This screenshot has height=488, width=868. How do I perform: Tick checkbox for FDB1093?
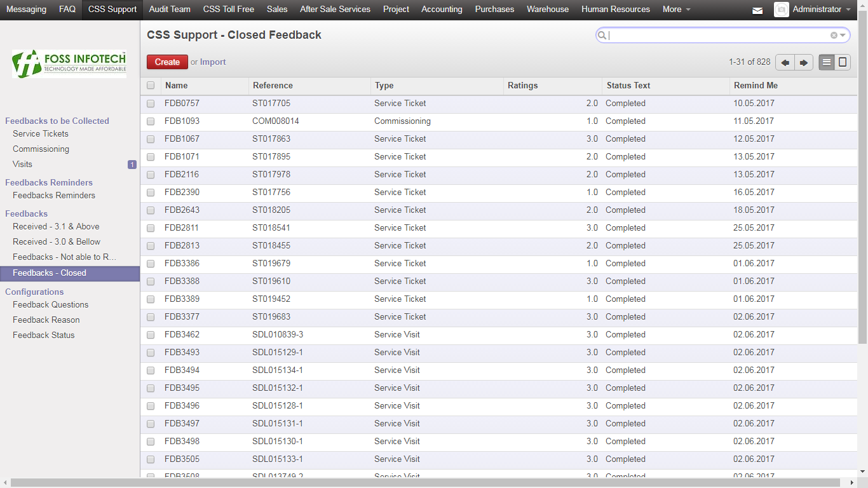pyautogui.click(x=151, y=121)
